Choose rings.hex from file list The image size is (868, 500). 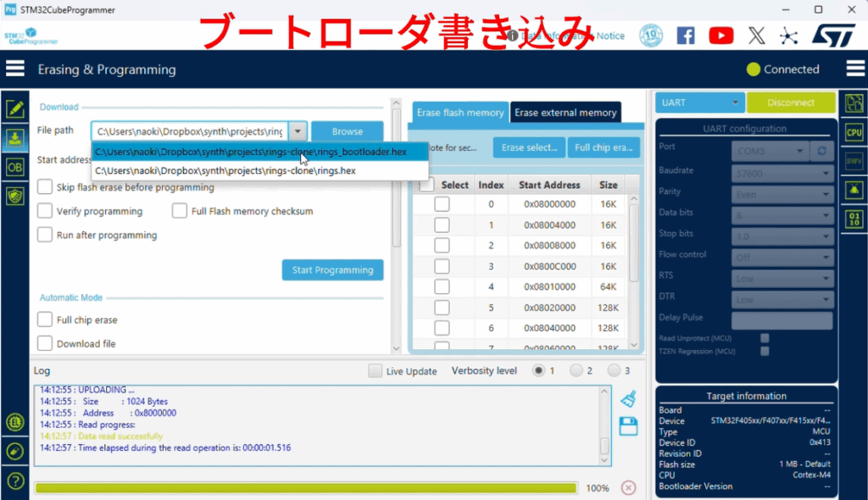[x=259, y=170]
